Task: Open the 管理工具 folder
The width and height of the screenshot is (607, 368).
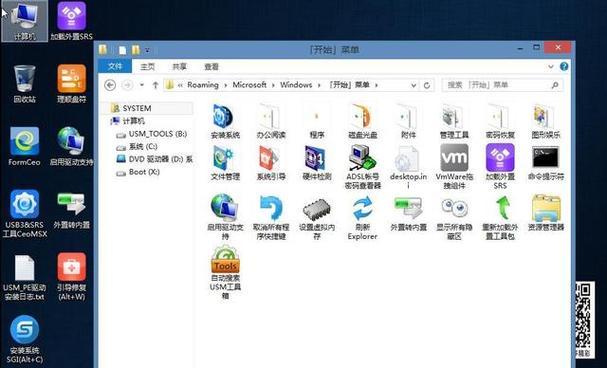Action: (454, 121)
